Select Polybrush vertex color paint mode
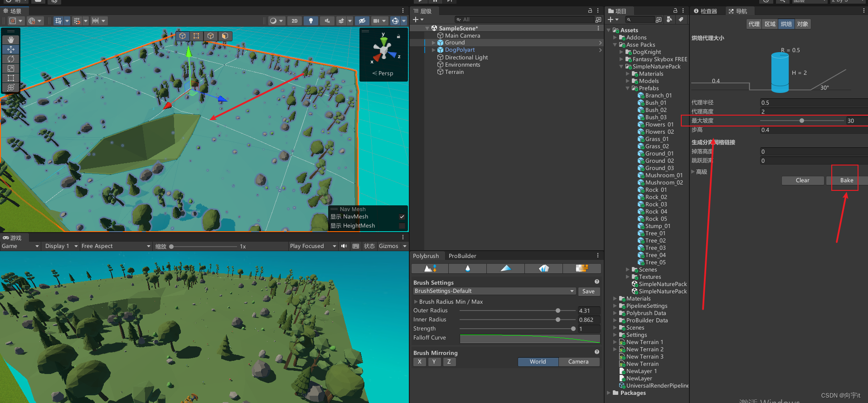Image resolution: width=868 pixels, height=403 pixels. click(506, 268)
